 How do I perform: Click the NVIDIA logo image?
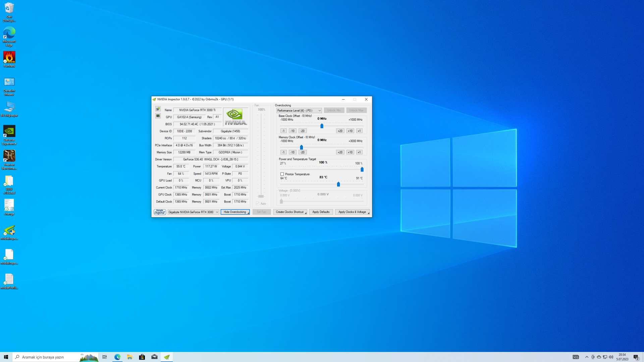tap(235, 117)
